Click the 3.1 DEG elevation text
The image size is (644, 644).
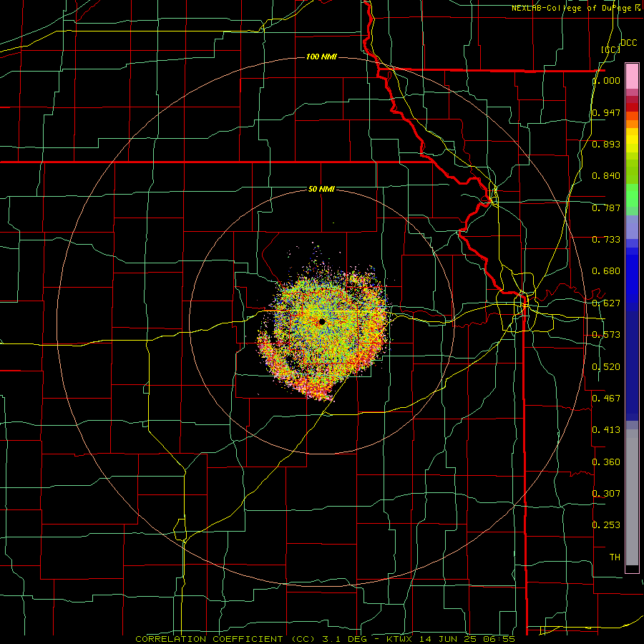click(x=345, y=639)
